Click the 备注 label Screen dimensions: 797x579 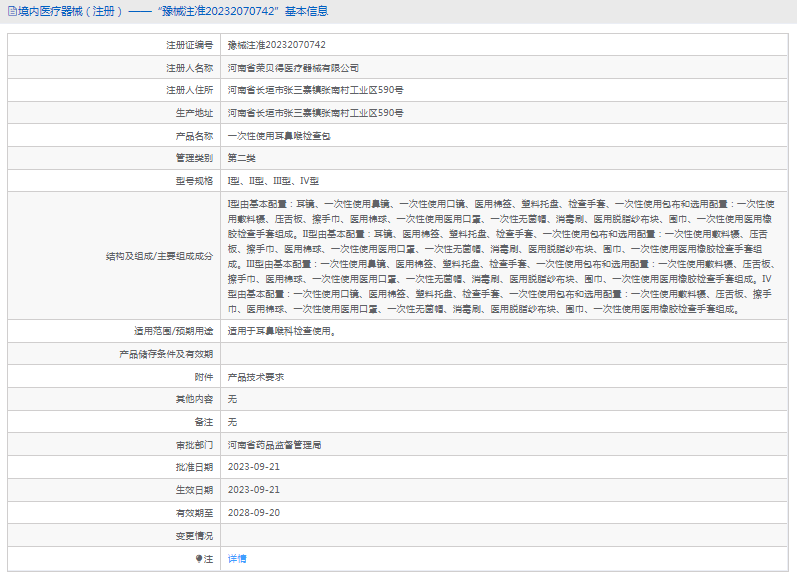[203, 422]
